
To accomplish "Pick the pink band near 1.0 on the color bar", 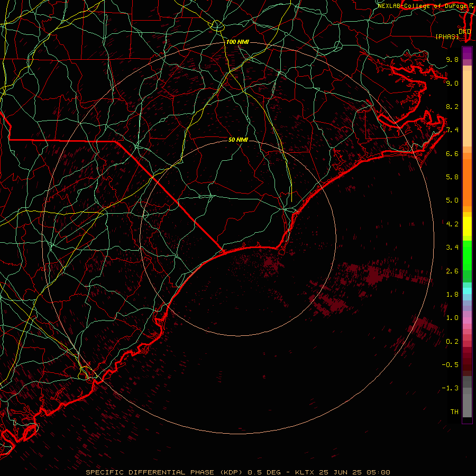I will click(467, 321).
